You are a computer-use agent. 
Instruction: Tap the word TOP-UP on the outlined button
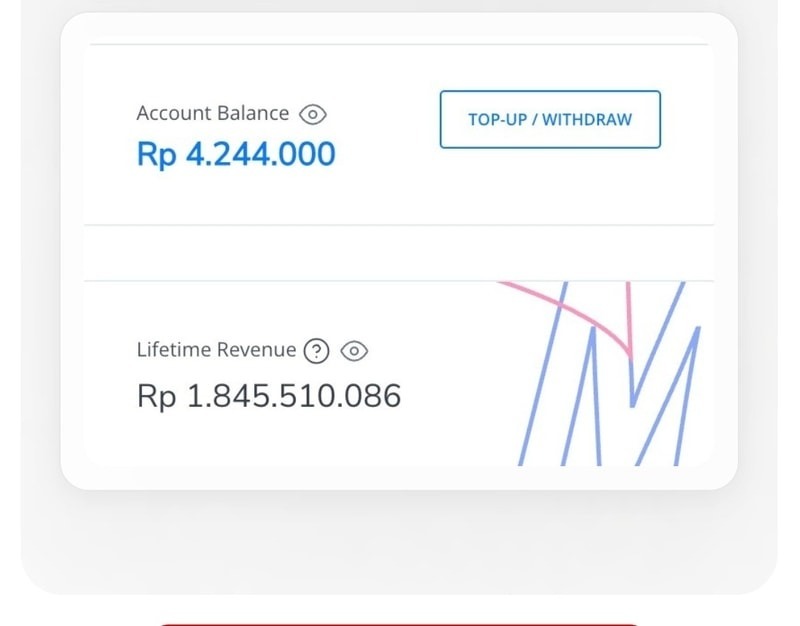pyautogui.click(x=496, y=120)
